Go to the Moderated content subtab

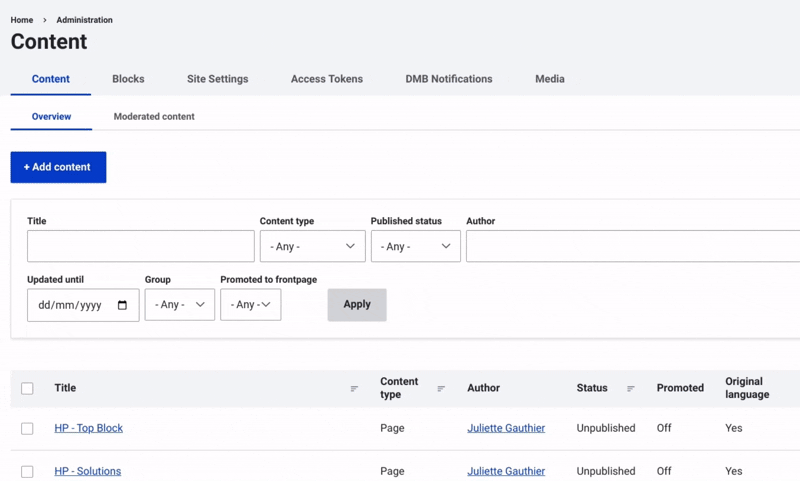click(x=154, y=117)
